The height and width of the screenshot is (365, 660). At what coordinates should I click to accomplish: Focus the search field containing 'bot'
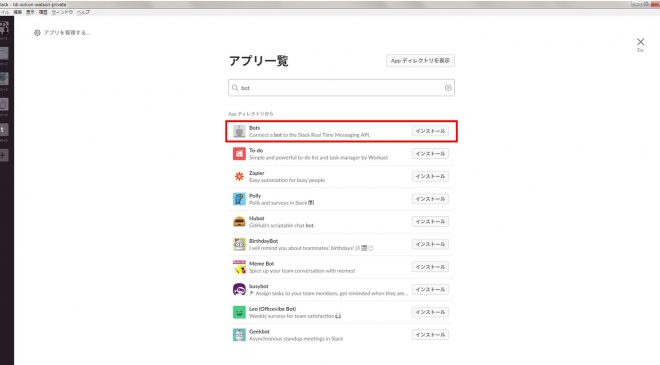[341, 88]
